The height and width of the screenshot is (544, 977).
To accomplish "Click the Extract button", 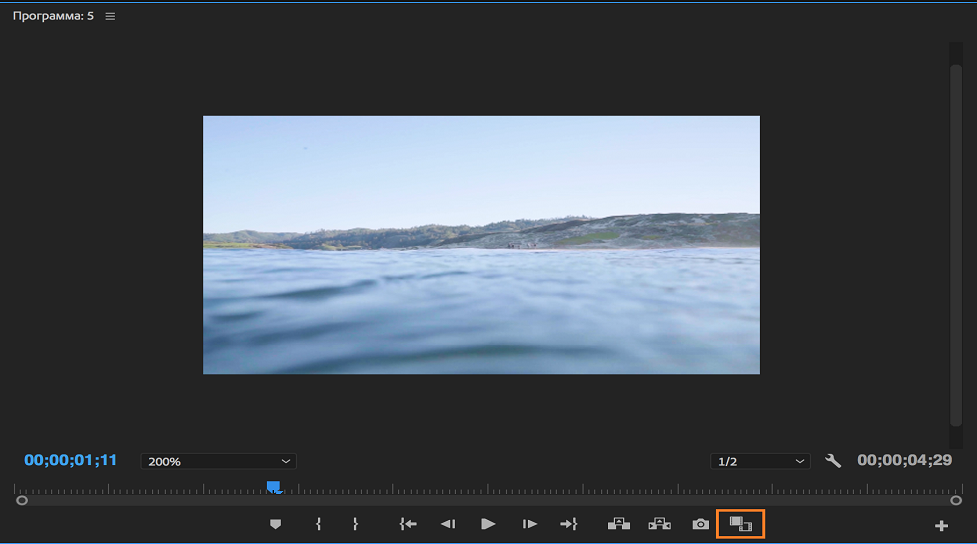I will 659,524.
